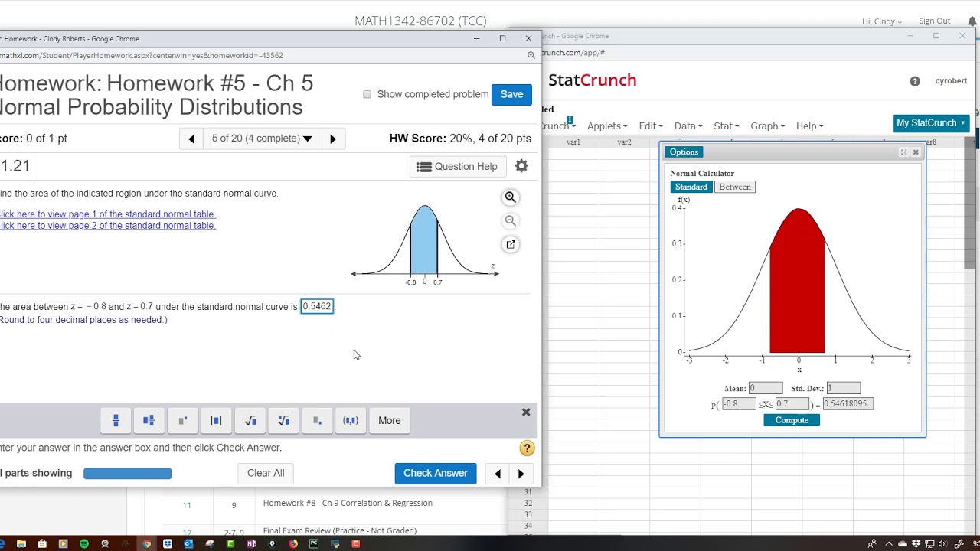Go to next part arrow beside Check Answer
Viewport: 980px width, 551px height.
(521, 474)
